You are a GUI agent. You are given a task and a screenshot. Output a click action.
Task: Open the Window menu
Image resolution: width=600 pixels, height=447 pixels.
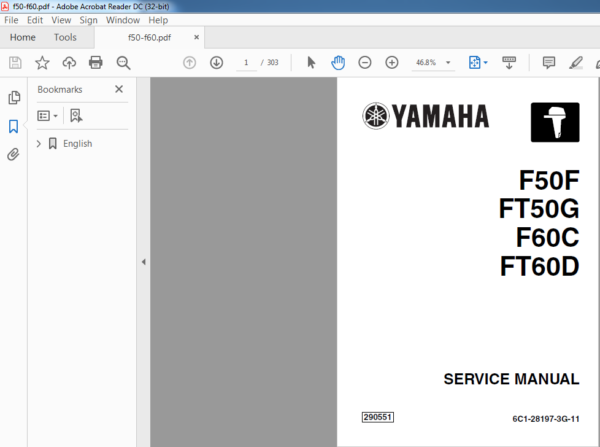[123, 20]
